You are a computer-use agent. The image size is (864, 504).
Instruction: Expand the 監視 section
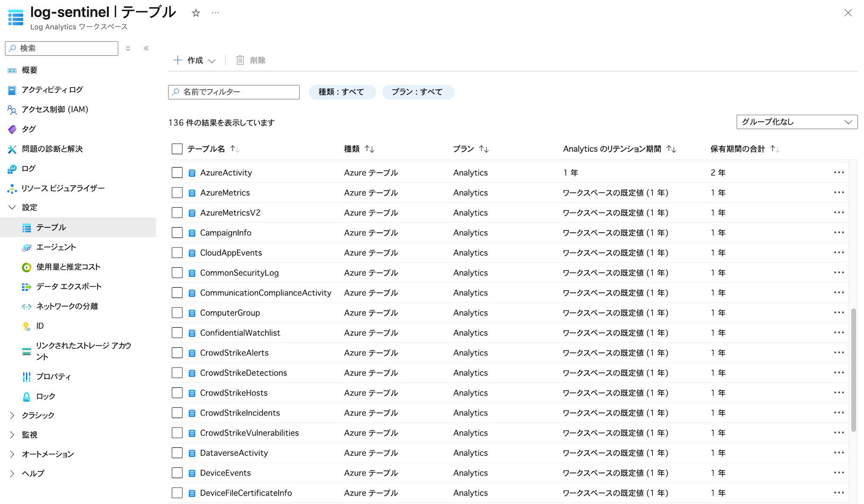coord(12,435)
